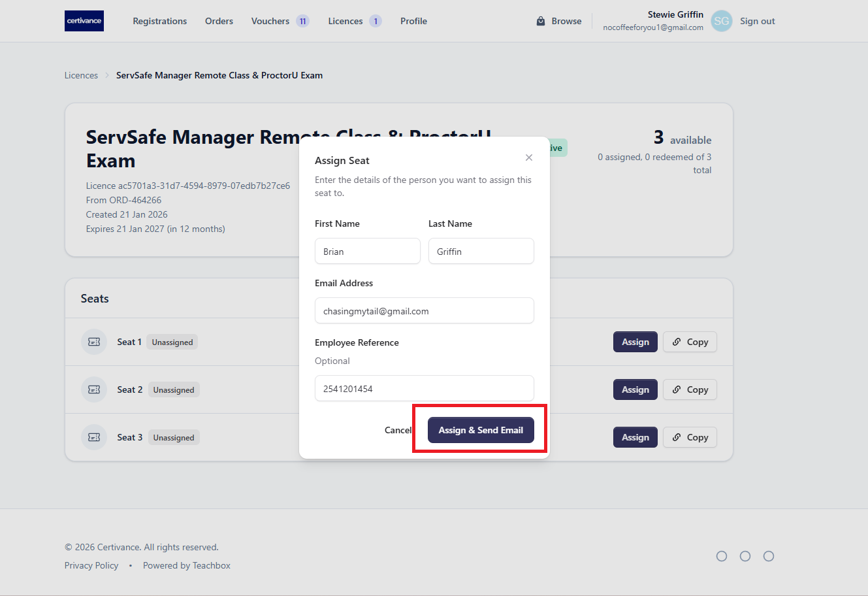Image resolution: width=868 pixels, height=596 pixels.
Task: Click the Expires 21 Jan 2027 text
Action: [x=155, y=229]
